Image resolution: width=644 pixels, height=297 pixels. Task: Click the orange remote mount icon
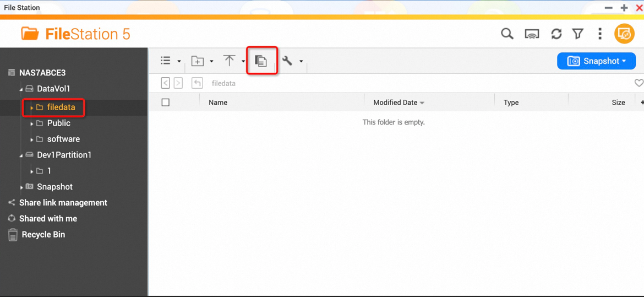pos(624,34)
